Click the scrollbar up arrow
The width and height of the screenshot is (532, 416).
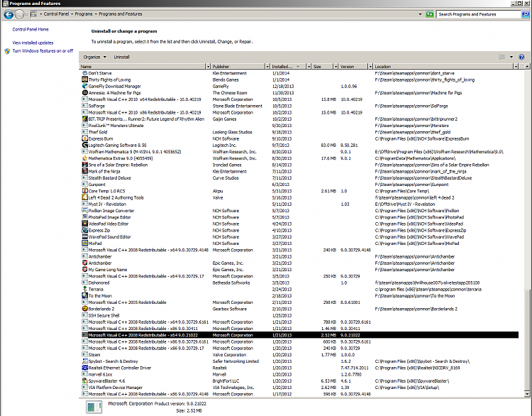pyautogui.click(x=527, y=67)
